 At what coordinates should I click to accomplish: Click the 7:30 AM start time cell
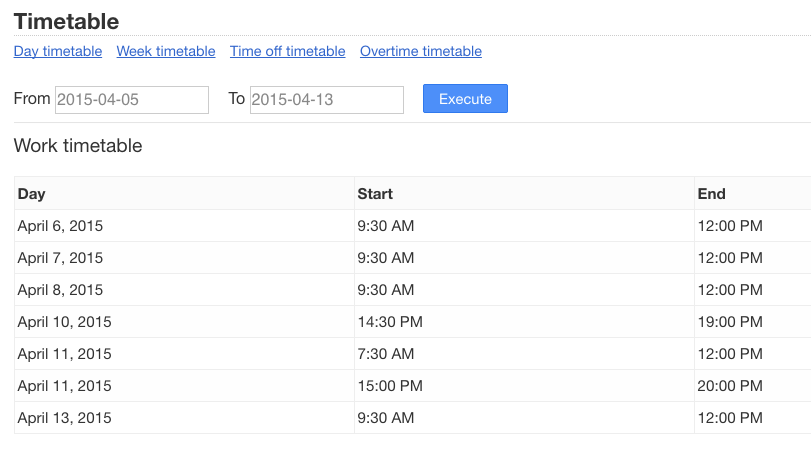385,354
